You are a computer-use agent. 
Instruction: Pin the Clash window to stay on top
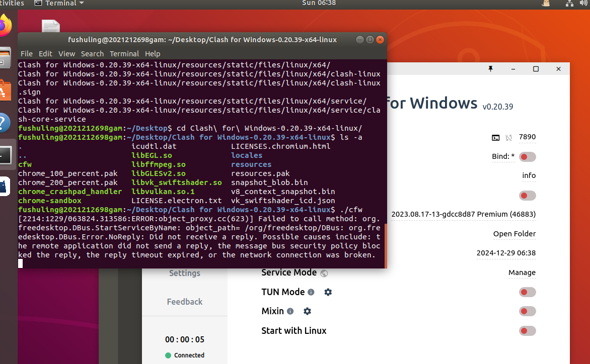(x=491, y=69)
